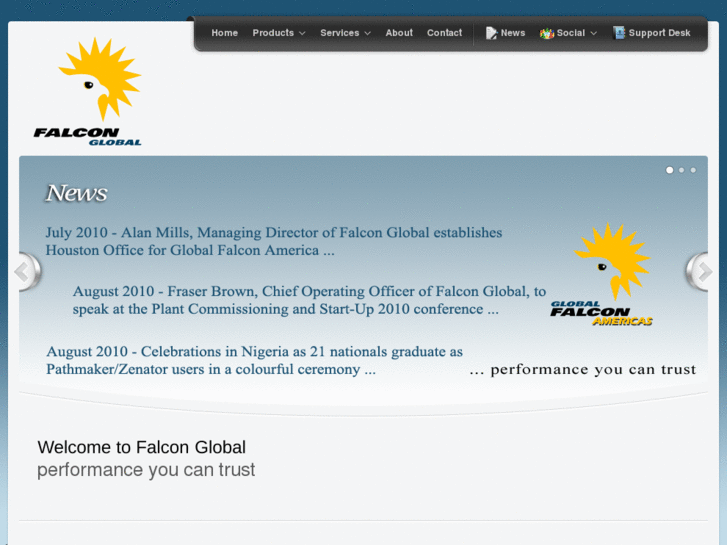Navigate to the About page

(399, 33)
